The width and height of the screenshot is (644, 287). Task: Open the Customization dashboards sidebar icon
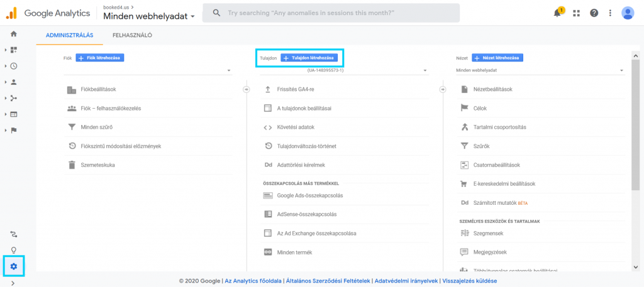[14, 50]
